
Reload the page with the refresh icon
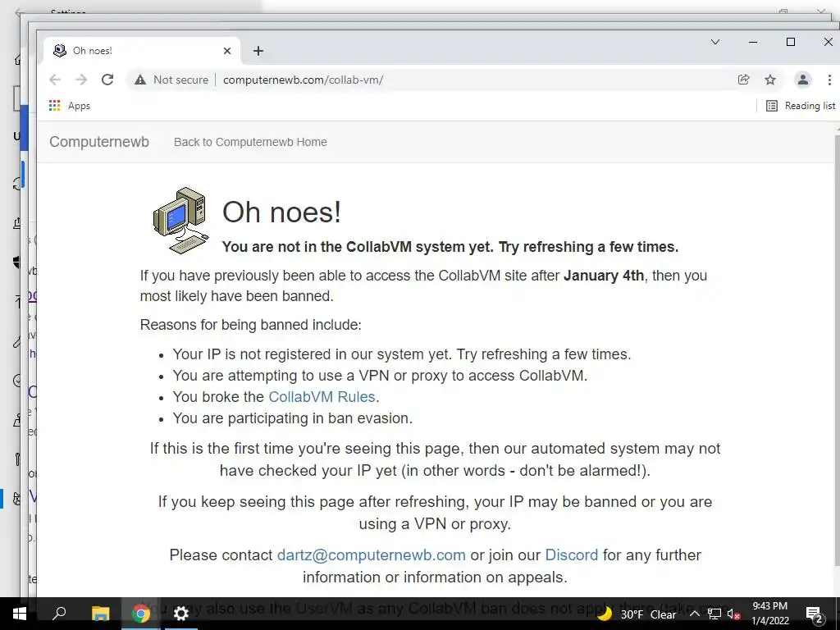(107, 80)
